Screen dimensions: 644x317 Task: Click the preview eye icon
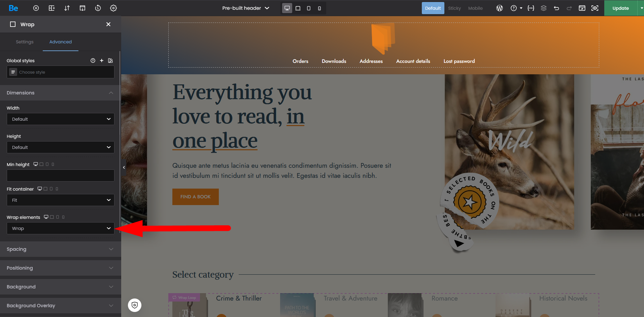tap(595, 8)
